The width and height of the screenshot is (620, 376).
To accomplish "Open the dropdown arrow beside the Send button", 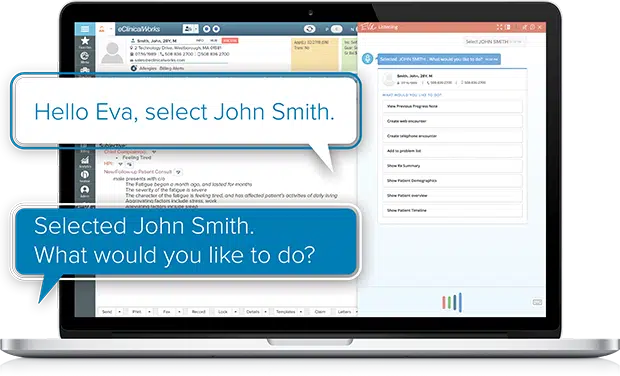I will pos(119,312).
